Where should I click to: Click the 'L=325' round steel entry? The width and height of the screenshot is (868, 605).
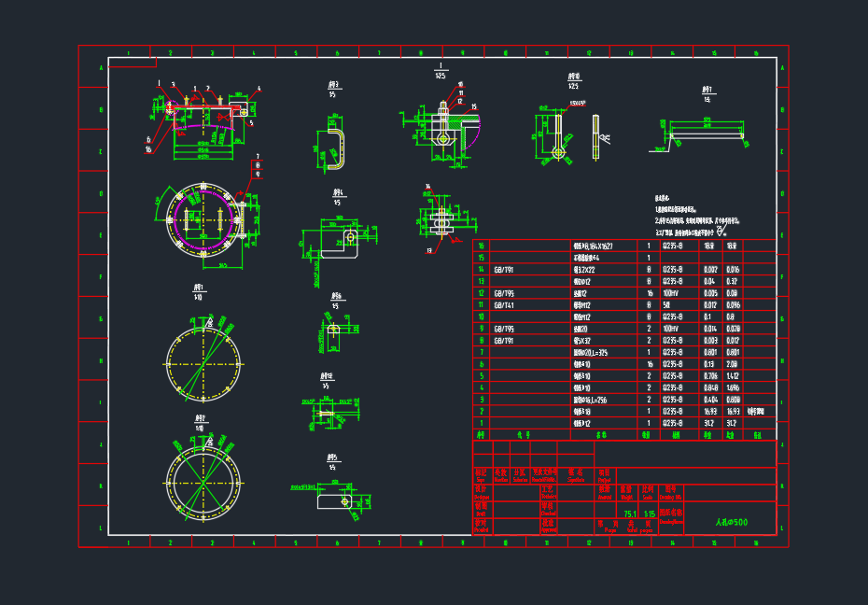591,352
